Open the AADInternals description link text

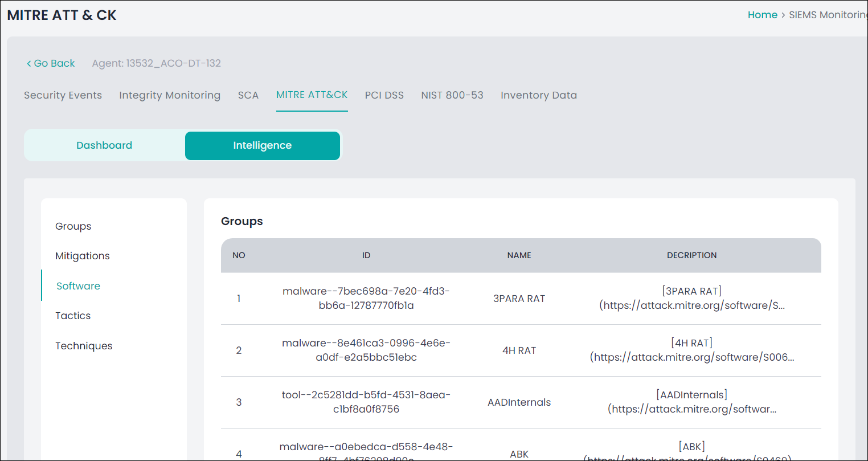[692, 402]
